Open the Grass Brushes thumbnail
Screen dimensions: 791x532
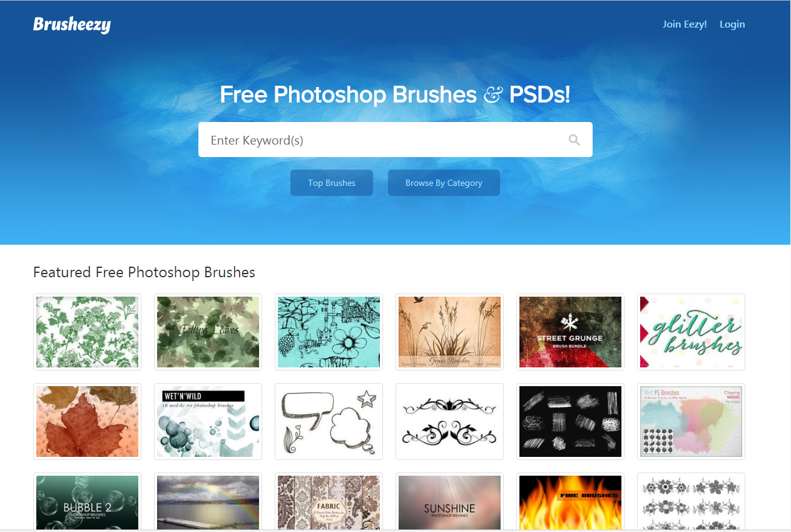pyautogui.click(x=449, y=332)
